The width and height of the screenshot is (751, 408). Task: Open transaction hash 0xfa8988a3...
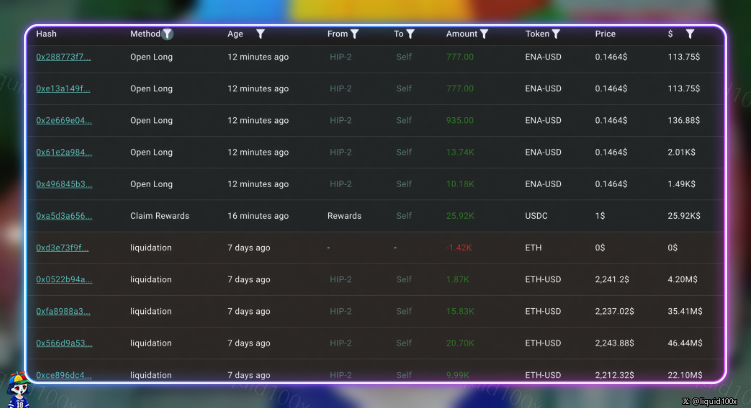pyautogui.click(x=63, y=312)
